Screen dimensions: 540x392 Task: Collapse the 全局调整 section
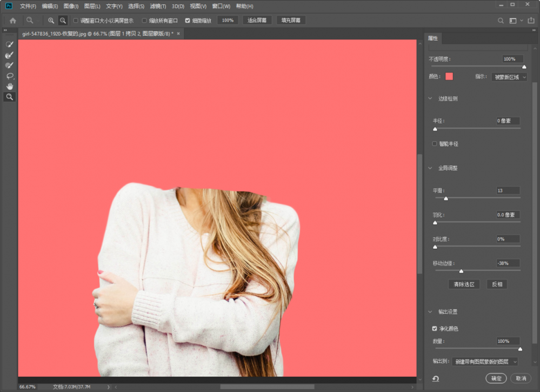(x=431, y=168)
